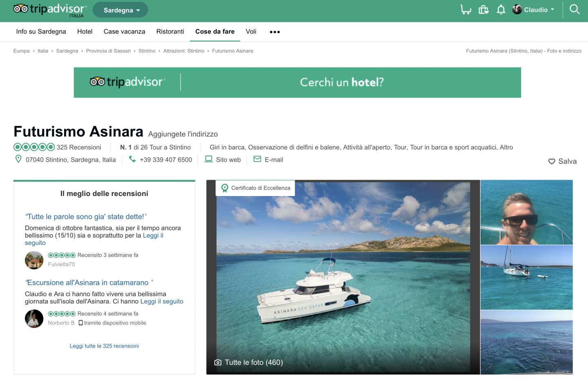The image size is (588, 381).
Task: Open the Hotel tab
Action: [85, 31]
